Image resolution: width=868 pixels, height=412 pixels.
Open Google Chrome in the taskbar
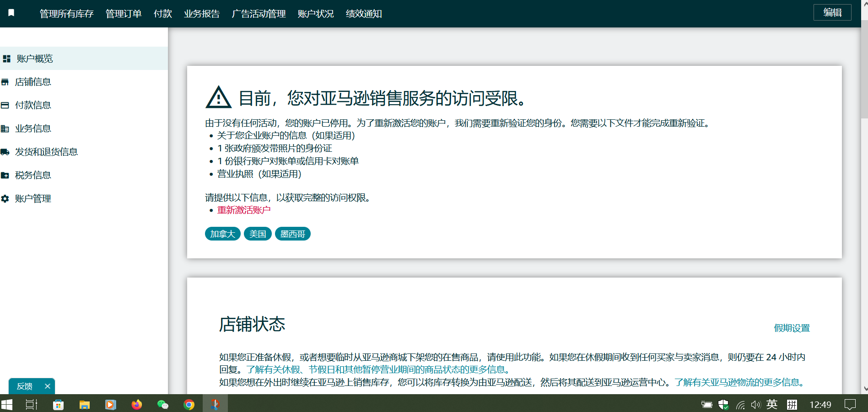189,405
